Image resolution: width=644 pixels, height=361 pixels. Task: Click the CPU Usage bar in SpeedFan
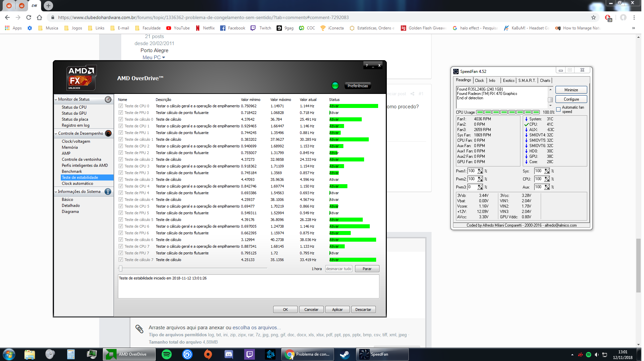(508, 112)
